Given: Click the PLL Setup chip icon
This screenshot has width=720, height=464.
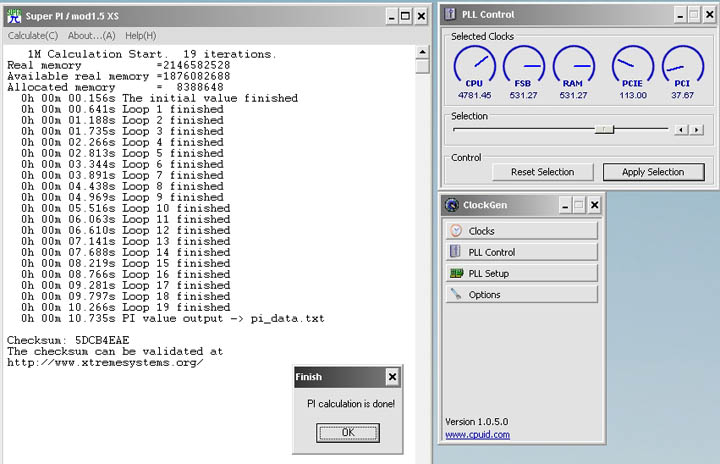Looking at the screenshot, I should 456,273.
